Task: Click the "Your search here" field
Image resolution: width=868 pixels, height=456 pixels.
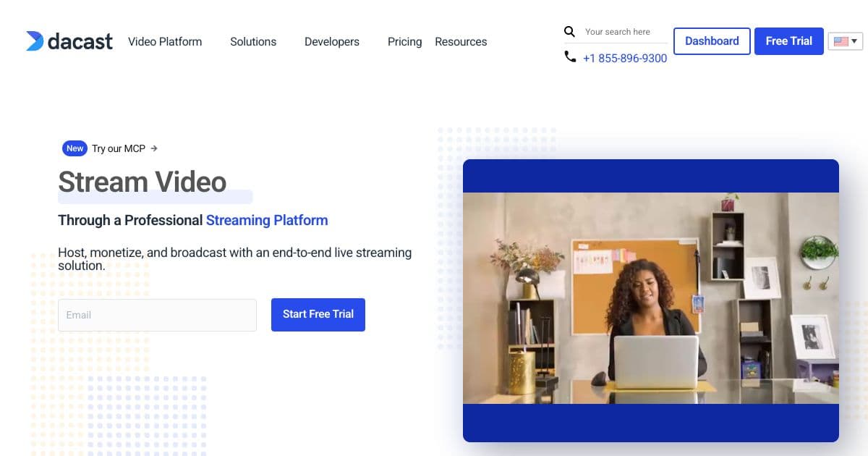Action: (x=617, y=32)
